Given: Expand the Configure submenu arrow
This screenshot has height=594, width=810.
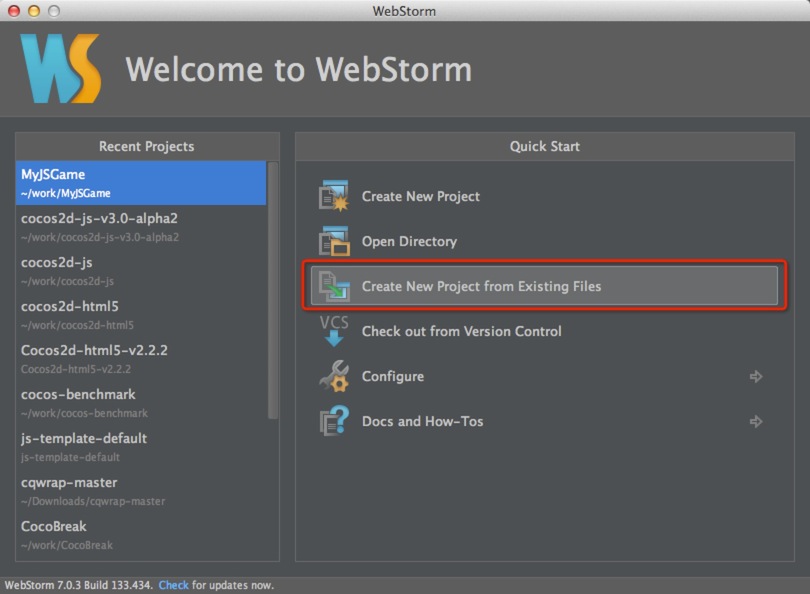Looking at the screenshot, I should coord(756,377).
